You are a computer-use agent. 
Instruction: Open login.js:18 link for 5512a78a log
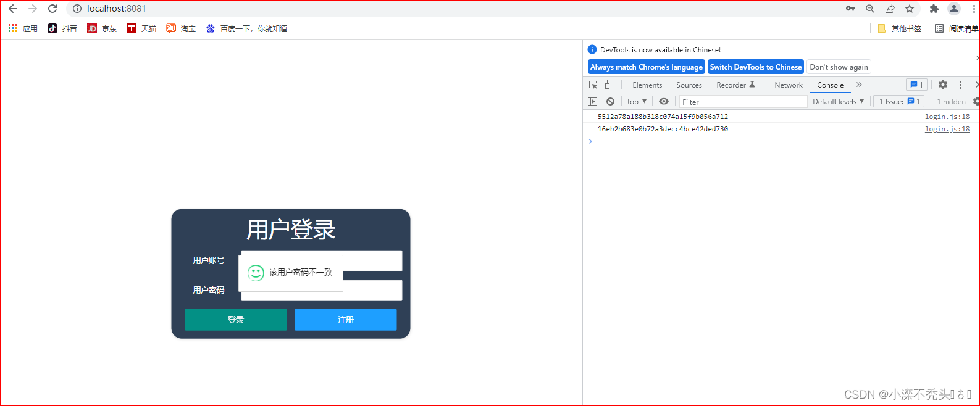pos(947,117)
